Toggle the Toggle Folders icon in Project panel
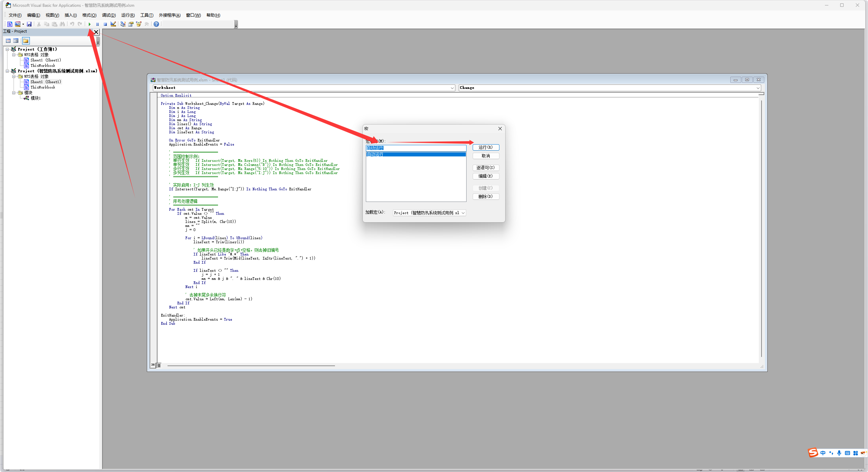This screenshot has width=868, height=472. [26, 41]
